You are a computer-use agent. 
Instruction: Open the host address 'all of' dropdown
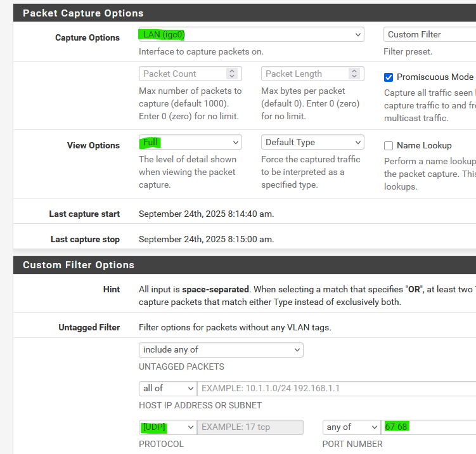pyautogui.click(x=168, y=388)
